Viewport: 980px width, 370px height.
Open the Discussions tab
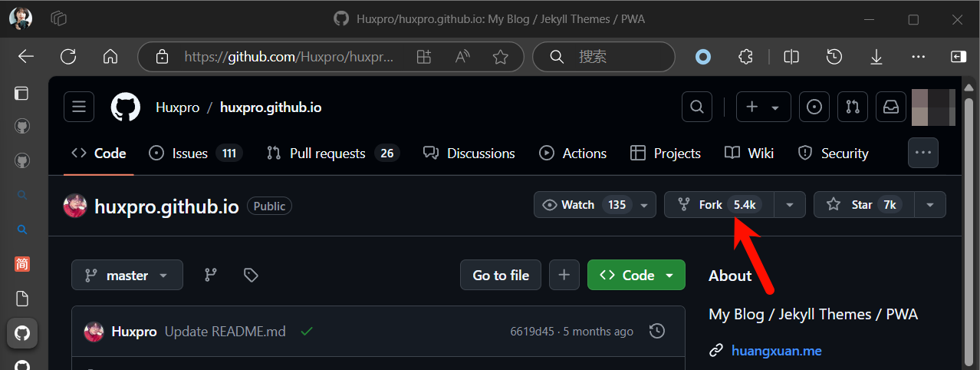pyautogui.click(x=469, y=154)
